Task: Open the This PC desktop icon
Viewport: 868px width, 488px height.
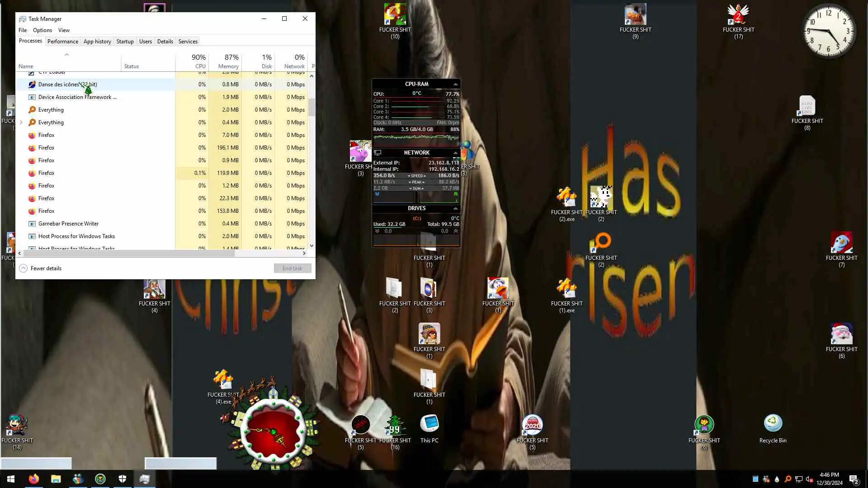Action: [x=429, y=428]
